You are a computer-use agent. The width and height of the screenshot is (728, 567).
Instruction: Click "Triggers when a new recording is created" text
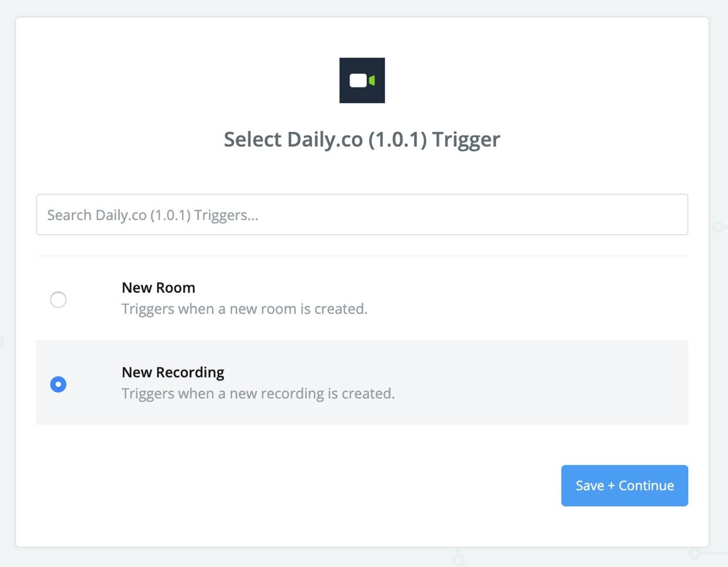click(258, 393)
